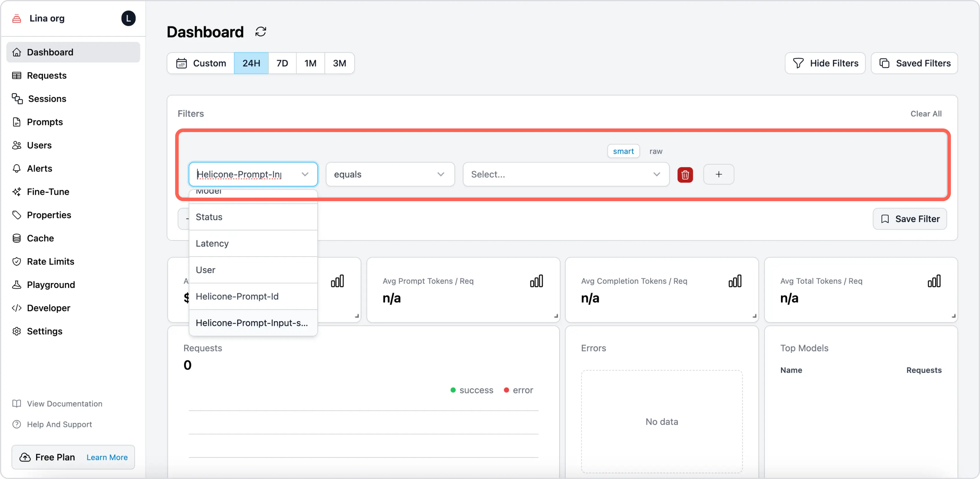View Cache stats via the database icon
The image size is (980, 479).
[17, 238]
